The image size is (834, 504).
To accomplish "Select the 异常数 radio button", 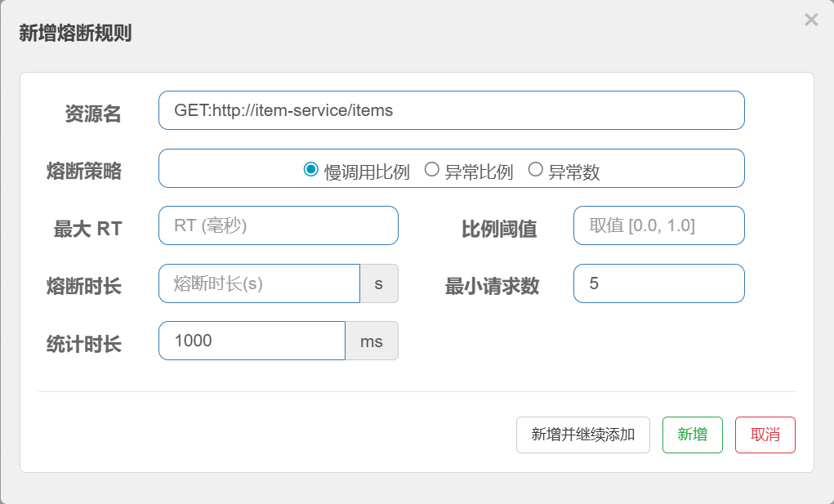I will (536, 170).
